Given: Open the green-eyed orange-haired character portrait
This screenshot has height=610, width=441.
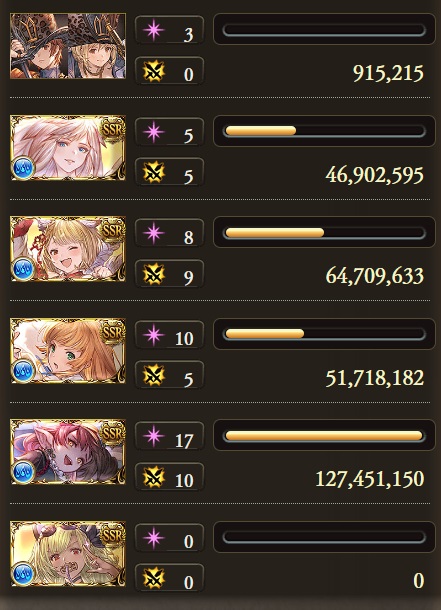Looking at the screenshot, I should [x=68, y=350].
